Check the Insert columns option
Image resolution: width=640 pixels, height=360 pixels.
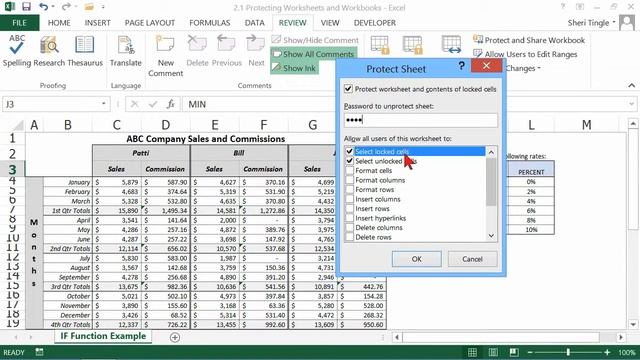(x=349, y=199)
